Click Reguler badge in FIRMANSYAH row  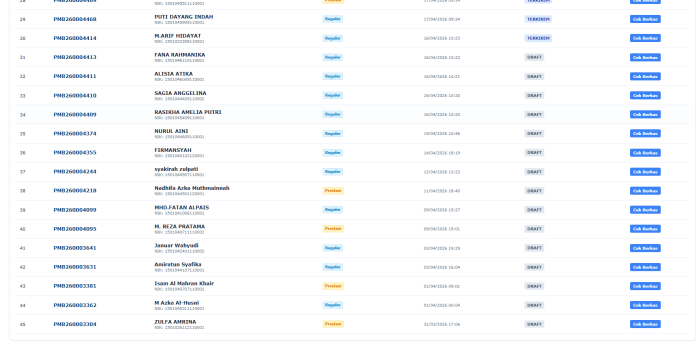click(x=333, y=153)
